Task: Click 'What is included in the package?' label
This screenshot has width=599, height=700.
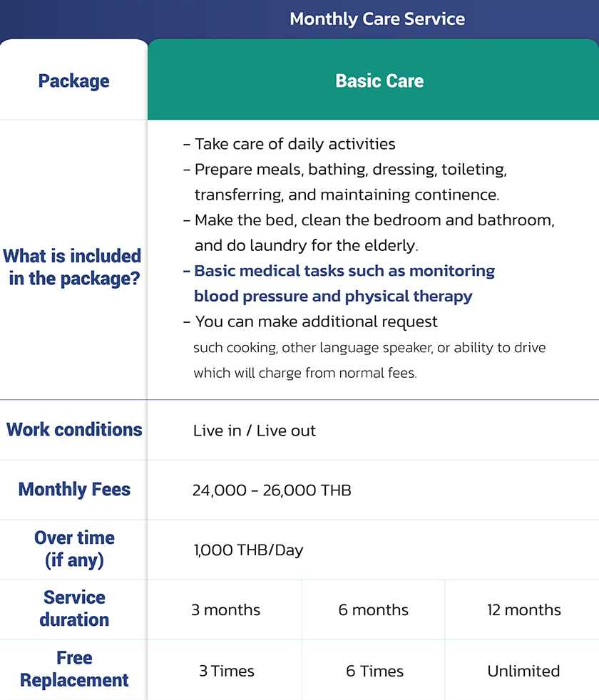Action: tap(73, 267)
